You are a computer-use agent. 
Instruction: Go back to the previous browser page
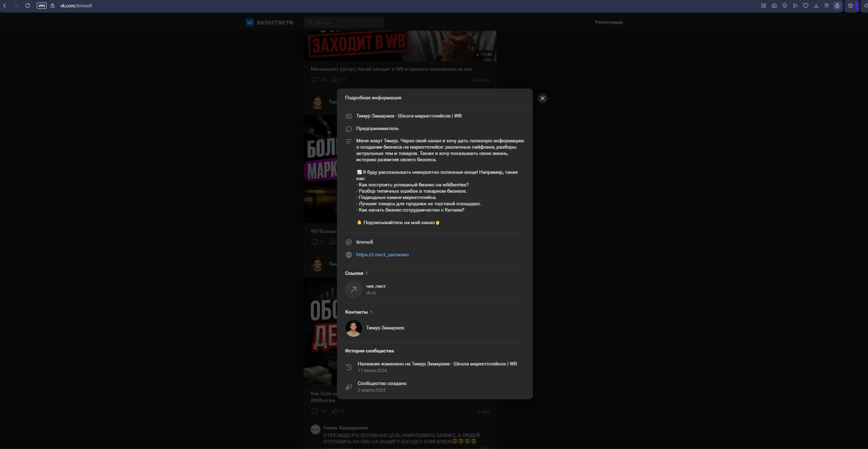pyautogui.click(x=5, y=6)
